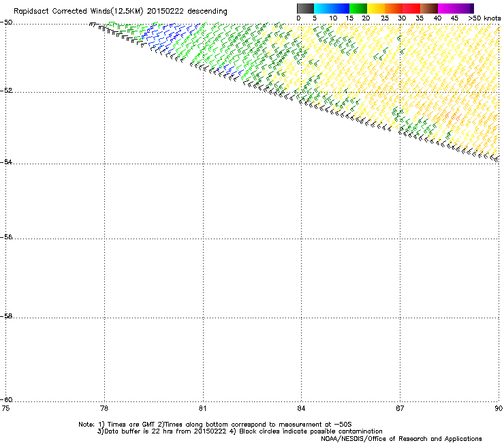Click the red 30-35 knots color swatch

[411, 8]
